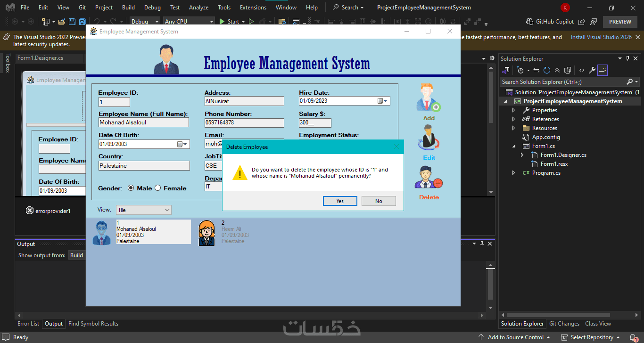Click the GitHub Copilot icon
The image size is (644, 343).
(x=530, y=22)
